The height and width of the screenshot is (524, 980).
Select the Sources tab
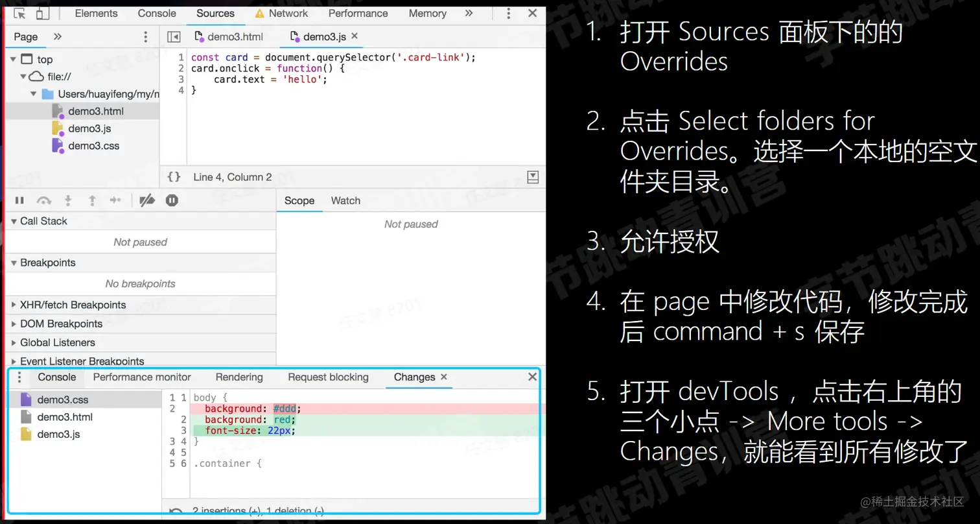(215, 14)
